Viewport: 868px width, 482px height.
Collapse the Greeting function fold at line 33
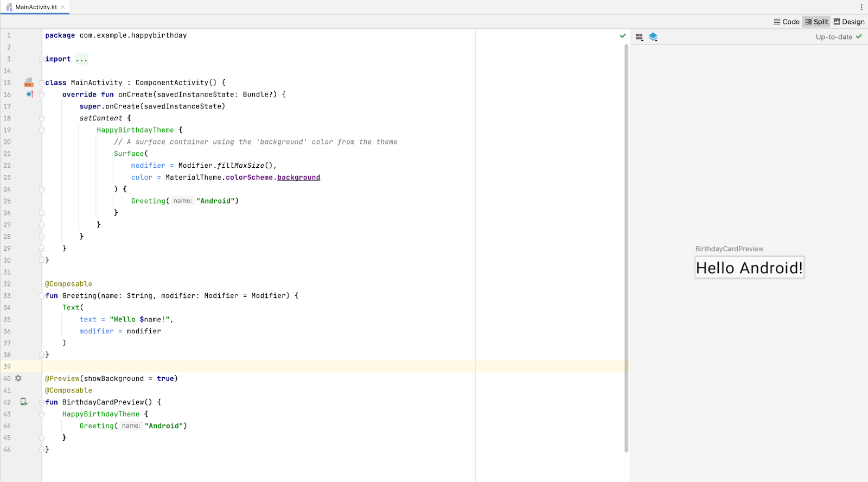pyautogui.click(x=42, y=296)
